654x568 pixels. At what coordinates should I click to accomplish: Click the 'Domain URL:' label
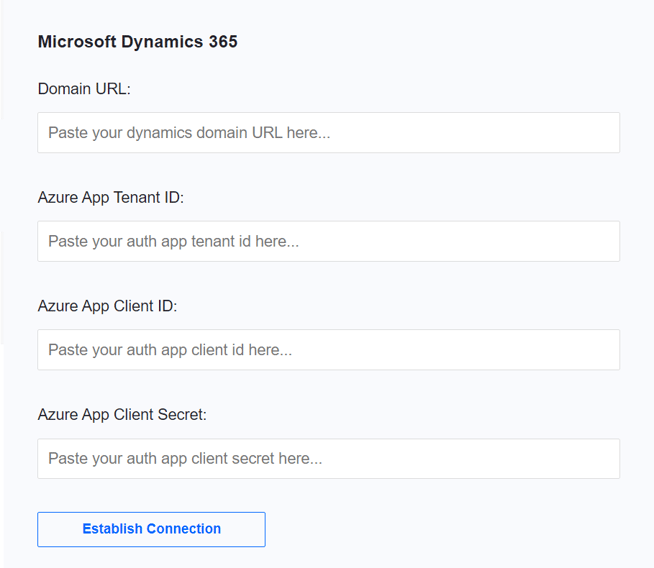pyautogui.click(x=84, y=89)
